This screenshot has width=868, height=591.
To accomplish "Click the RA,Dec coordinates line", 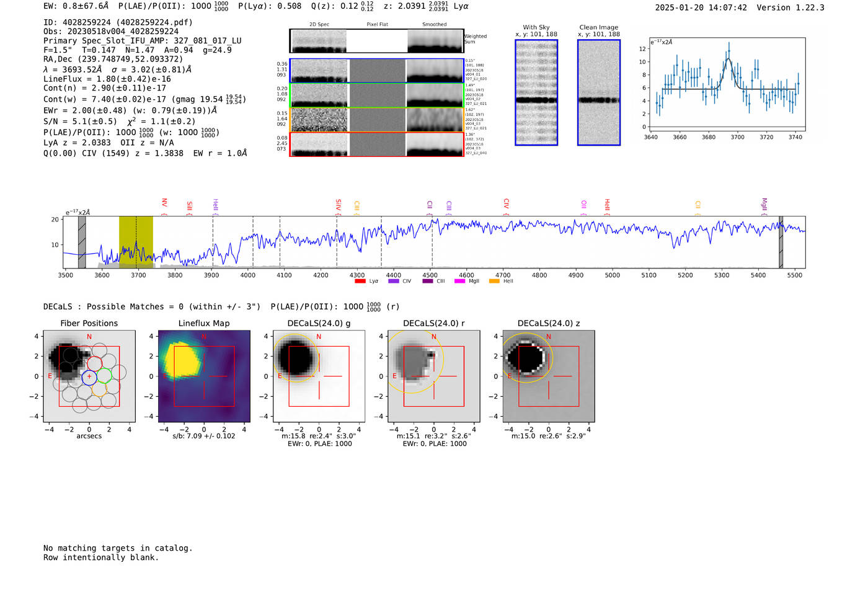I will pyautogui.click(x=113, y=60).
